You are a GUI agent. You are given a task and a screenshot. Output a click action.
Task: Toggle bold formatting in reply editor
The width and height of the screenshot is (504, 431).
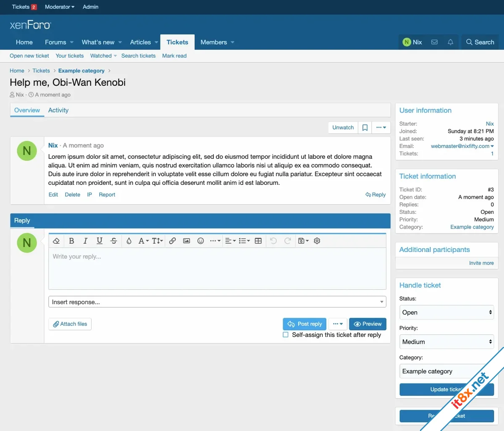point(71,241)
